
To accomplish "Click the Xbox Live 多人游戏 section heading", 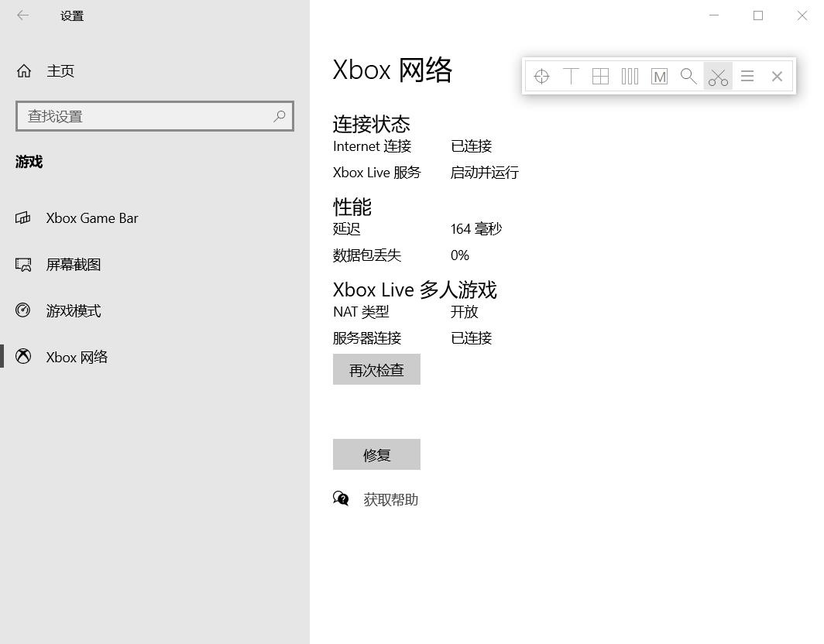I will (x=414, y=290).
